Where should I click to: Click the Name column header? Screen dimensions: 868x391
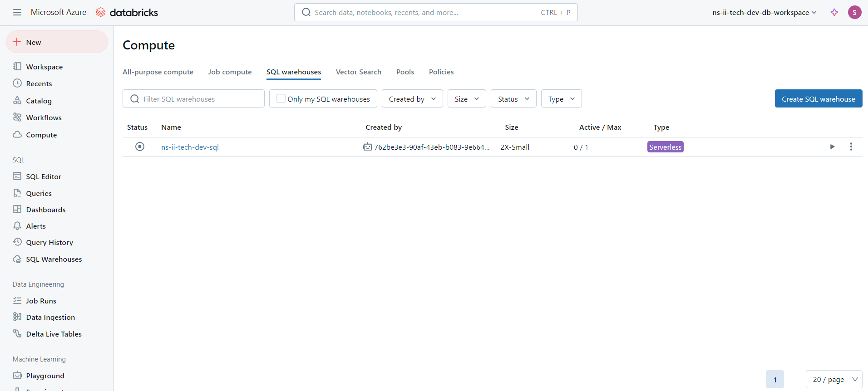tap(171, 127)
